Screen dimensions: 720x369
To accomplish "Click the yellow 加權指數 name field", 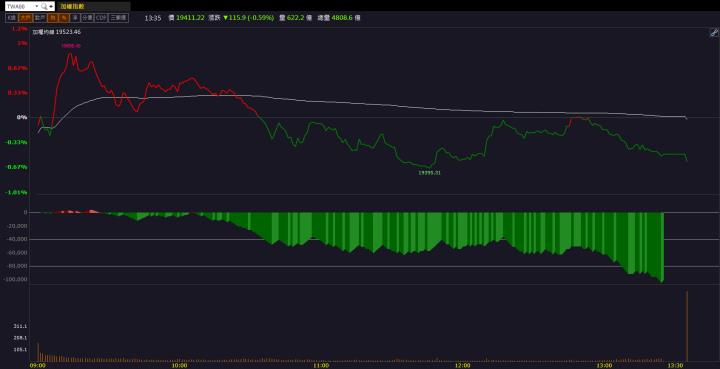I will (94, 6).
